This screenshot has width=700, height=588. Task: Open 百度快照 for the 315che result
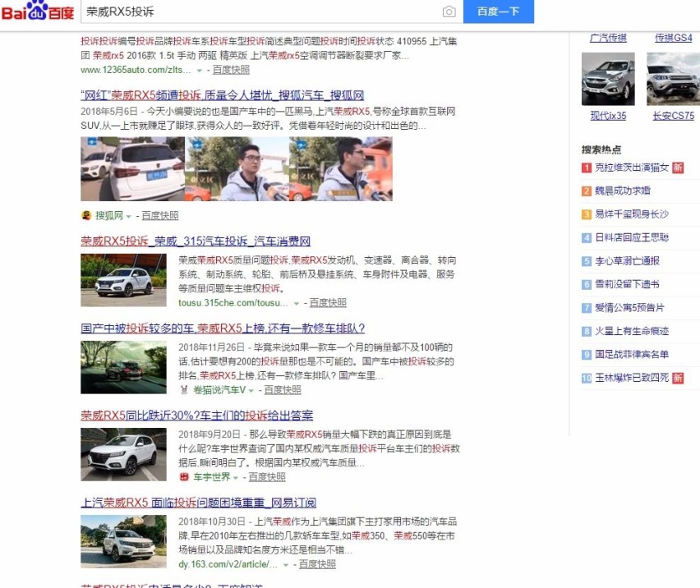point(328,303)
